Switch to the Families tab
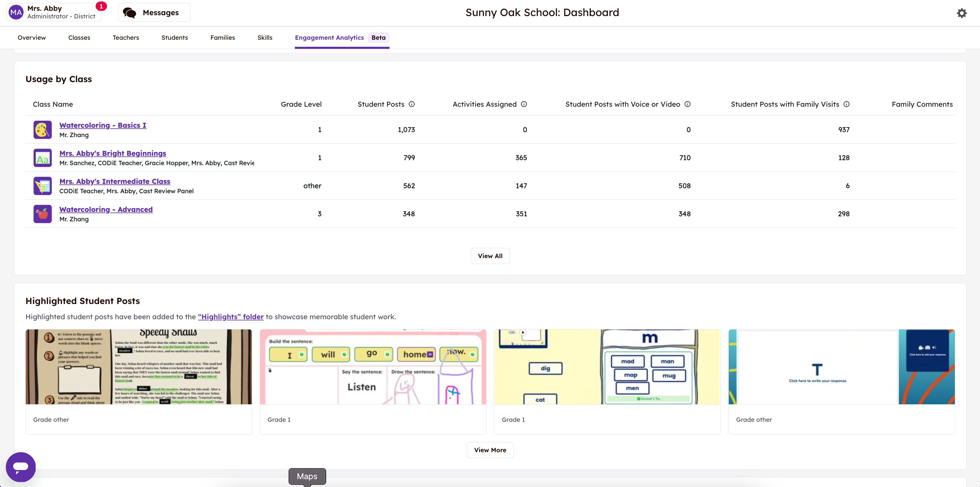 point(223,38)
